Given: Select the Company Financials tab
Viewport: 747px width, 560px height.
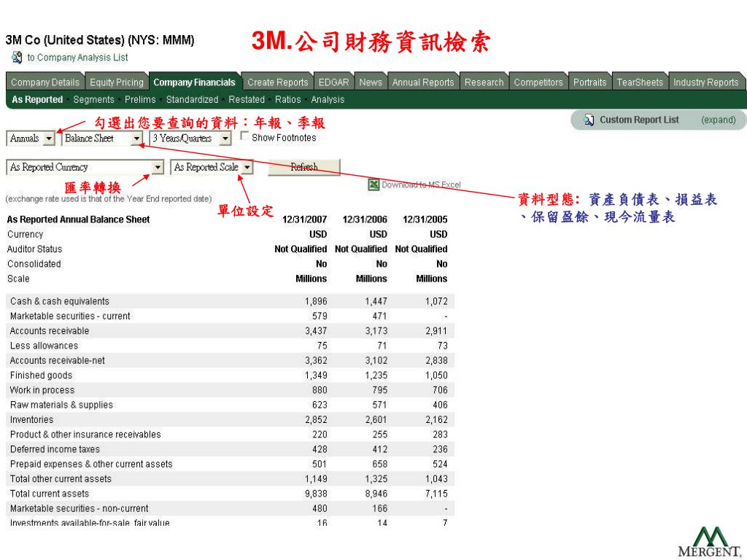Looking at the screenshot, I should coord(194,82).
